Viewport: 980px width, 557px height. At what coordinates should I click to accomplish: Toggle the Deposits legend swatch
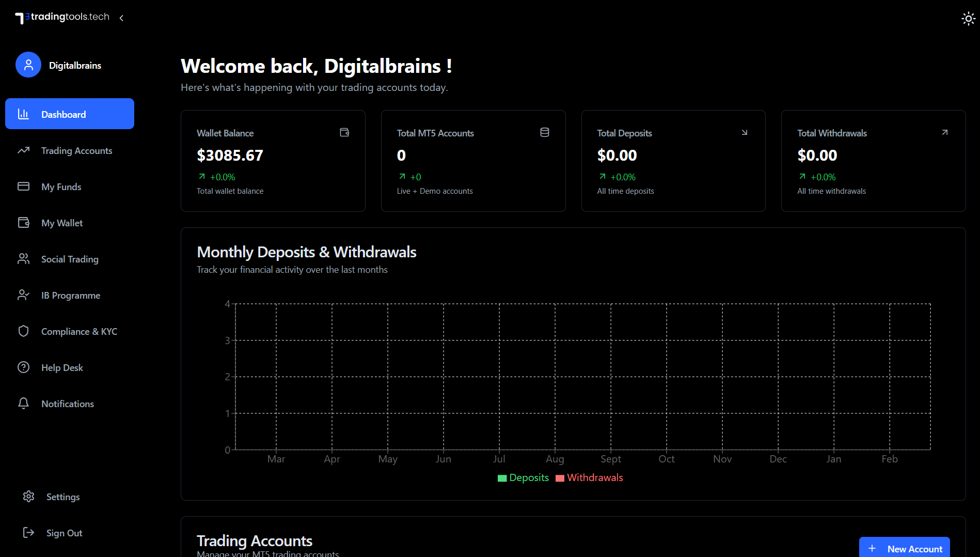[502, 478]
